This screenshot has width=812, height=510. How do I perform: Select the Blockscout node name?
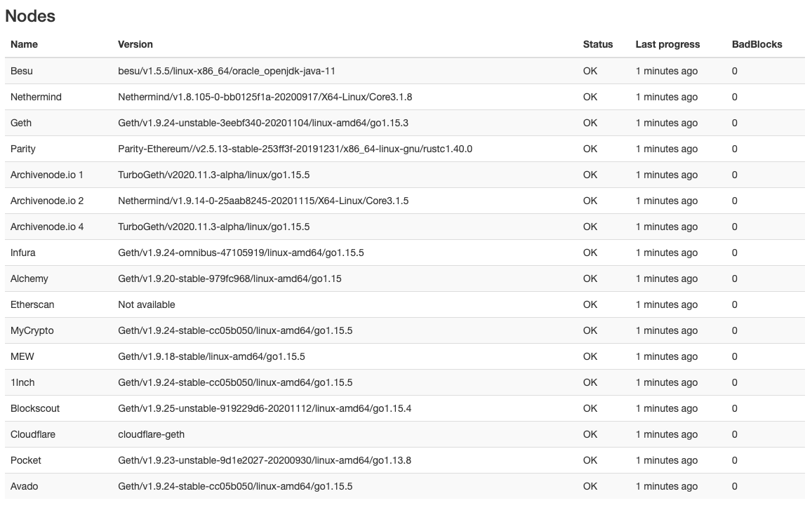[x=34, y=408]
